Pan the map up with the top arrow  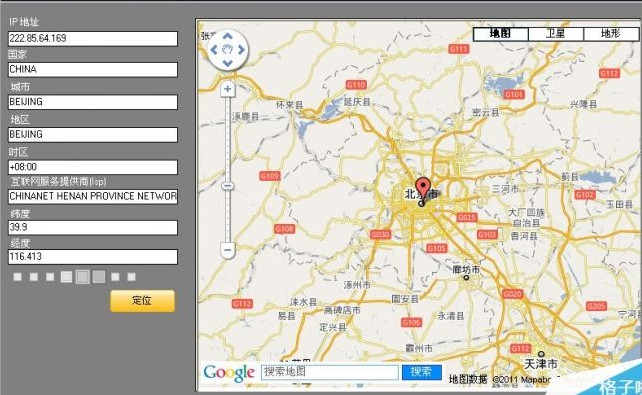[x=227, y=36]
